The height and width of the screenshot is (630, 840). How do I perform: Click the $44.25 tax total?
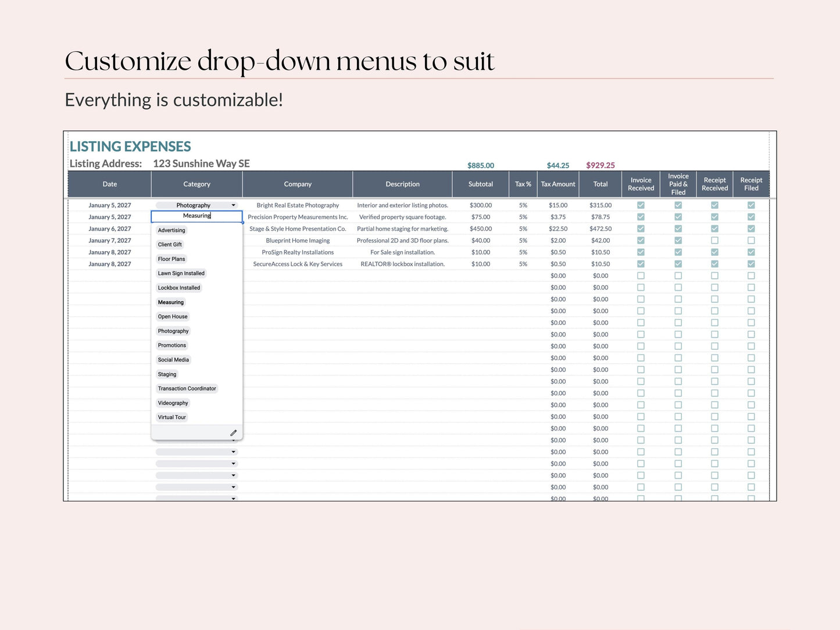coord(558,166)
